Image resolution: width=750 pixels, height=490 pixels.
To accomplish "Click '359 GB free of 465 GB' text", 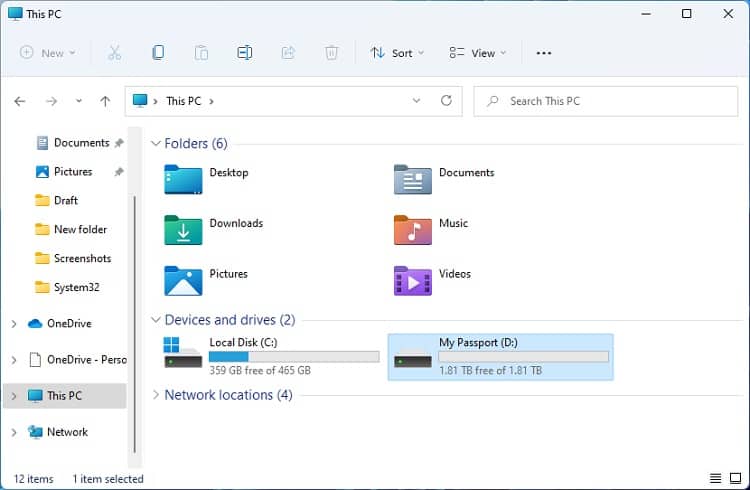I will (x=260, y=370).
